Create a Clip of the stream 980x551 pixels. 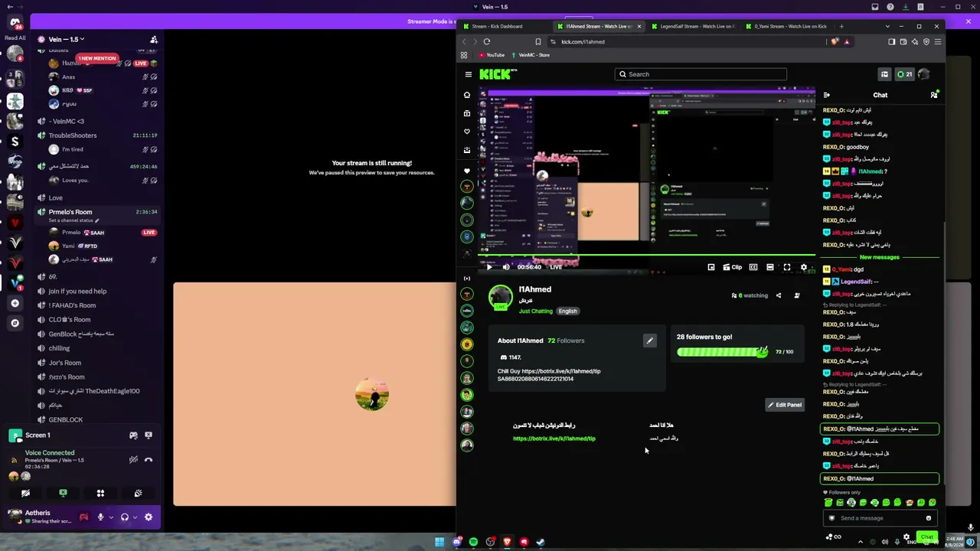click(x=733, y=267)
